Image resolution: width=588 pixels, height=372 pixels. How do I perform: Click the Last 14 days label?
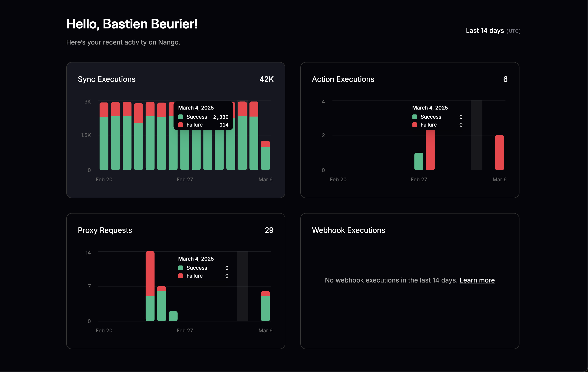[x=485, y=31]
